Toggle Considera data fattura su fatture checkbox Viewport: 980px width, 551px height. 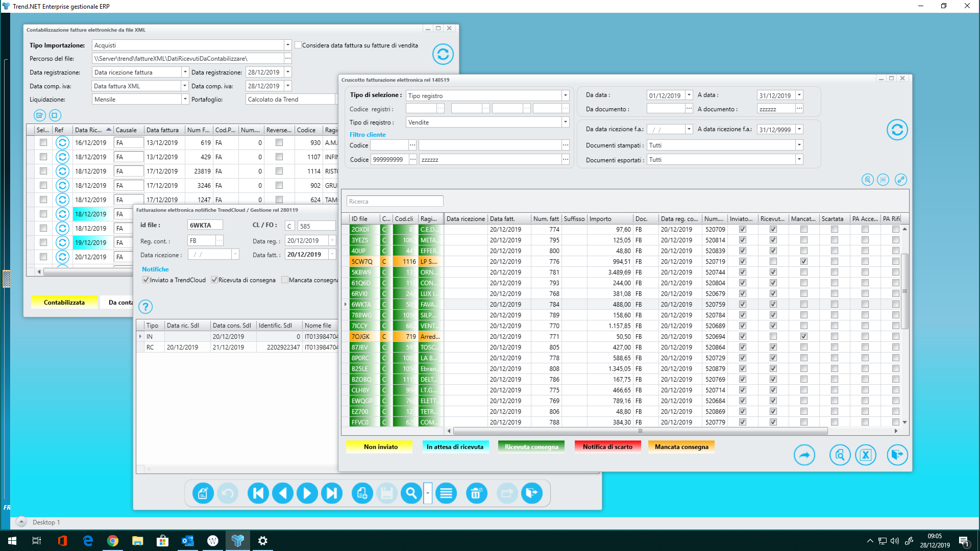click(298, 45)
